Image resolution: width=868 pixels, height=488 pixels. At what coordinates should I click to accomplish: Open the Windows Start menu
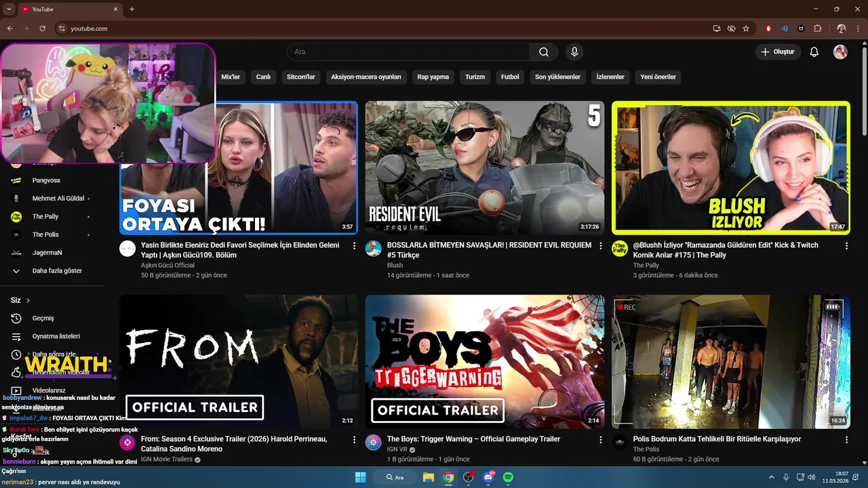(x=360, y=477)
